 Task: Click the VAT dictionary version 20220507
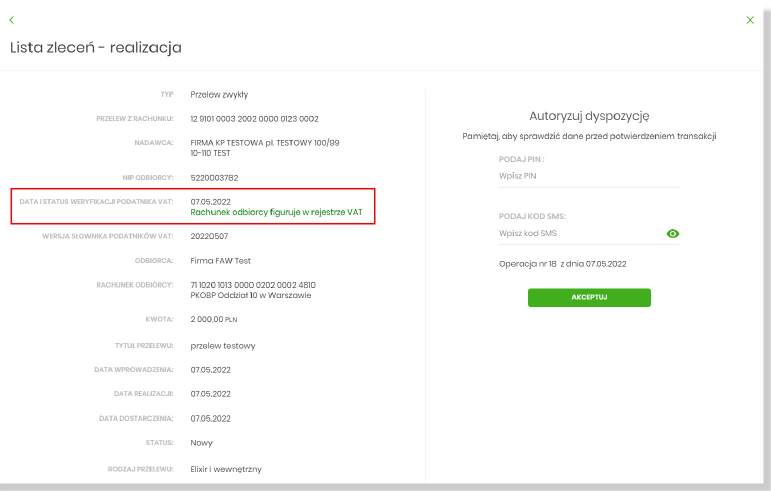point(211,237)
